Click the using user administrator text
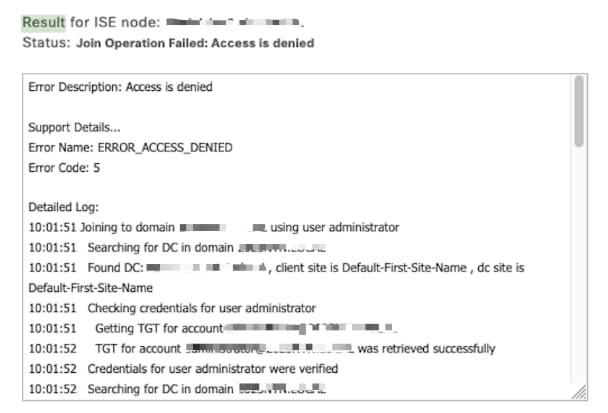This screenshot has height=413, width=608. click(x=334, y=228)
